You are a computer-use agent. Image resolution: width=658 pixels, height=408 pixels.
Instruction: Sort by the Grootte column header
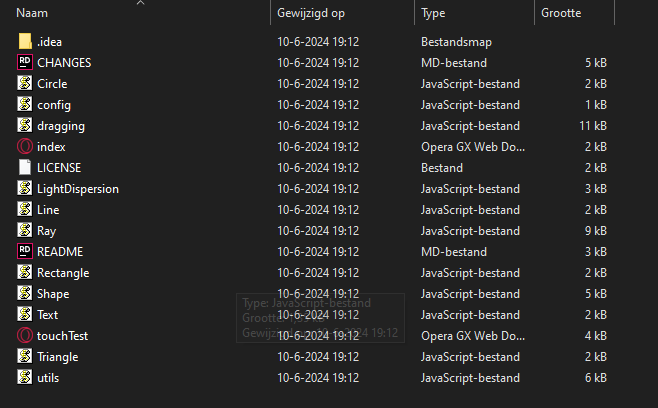point(561,14)
